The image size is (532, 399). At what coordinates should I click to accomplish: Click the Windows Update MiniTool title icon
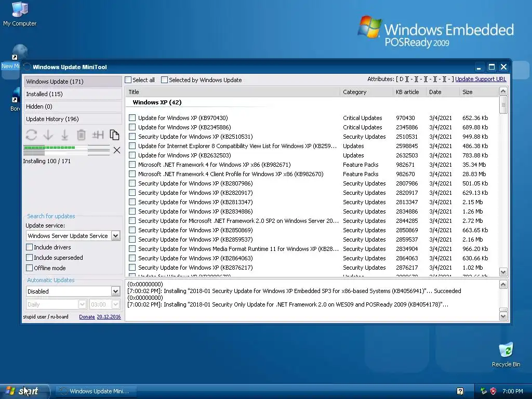coord(27,67)
